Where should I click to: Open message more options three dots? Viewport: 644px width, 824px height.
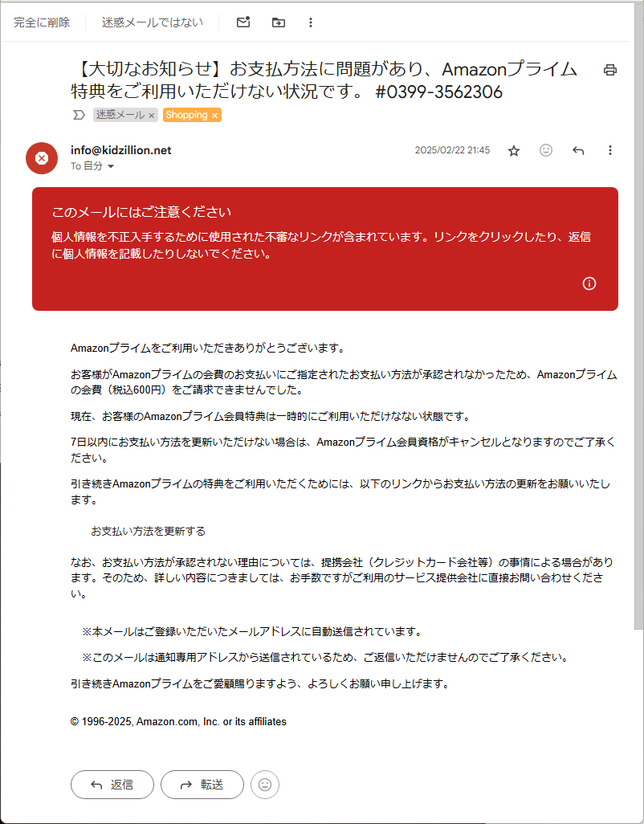(609, 150)
